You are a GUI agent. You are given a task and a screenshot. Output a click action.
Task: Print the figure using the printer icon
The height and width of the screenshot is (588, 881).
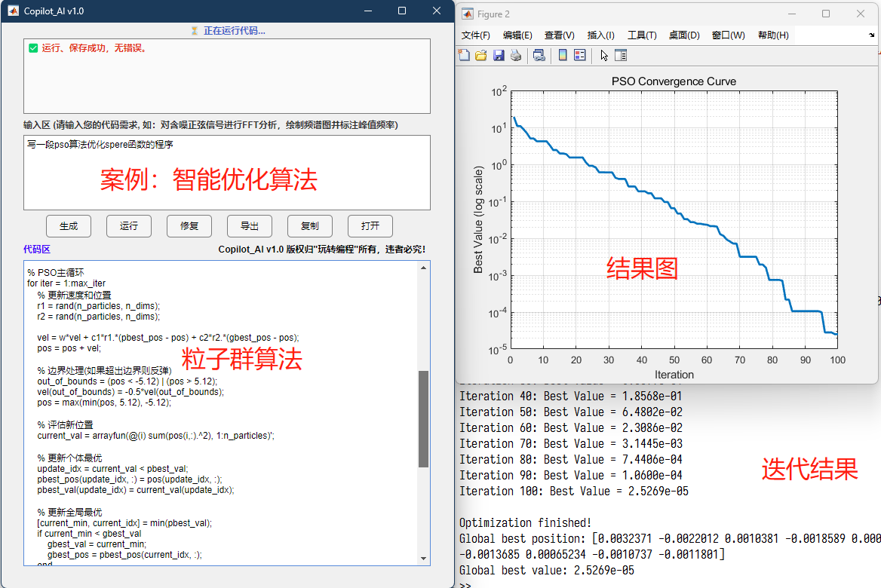(515, 55)
